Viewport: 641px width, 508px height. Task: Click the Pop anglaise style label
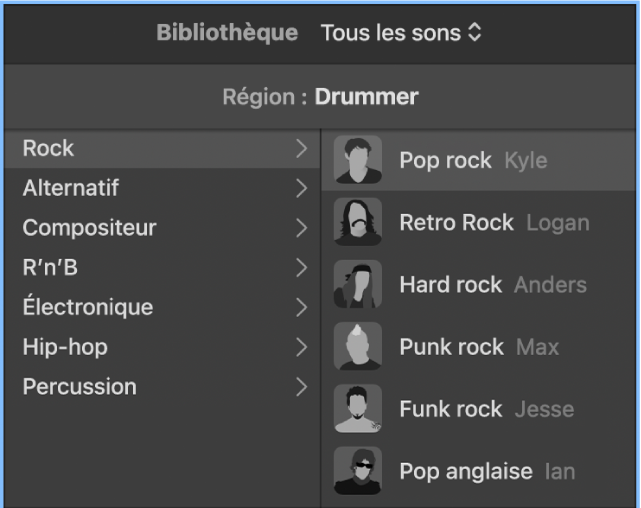tap(466, 472)
